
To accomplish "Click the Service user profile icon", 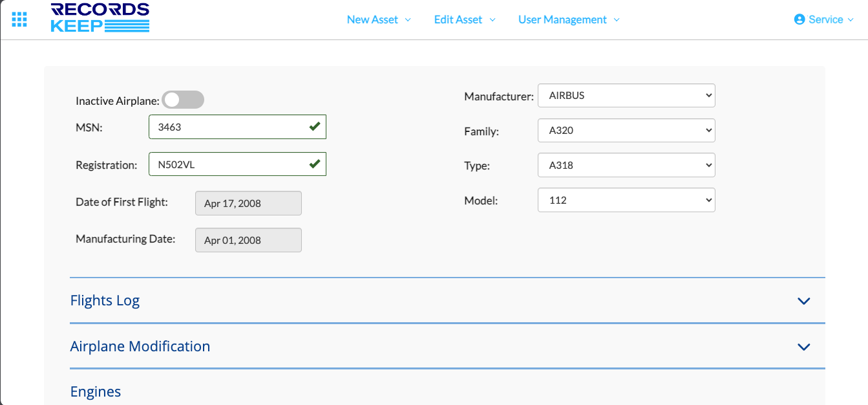I will pos(799,19).
